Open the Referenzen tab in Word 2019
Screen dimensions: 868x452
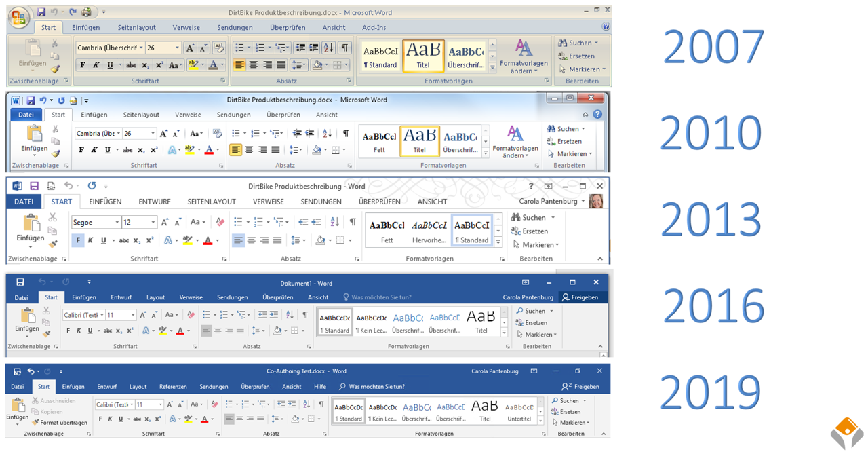click(173, 387)
